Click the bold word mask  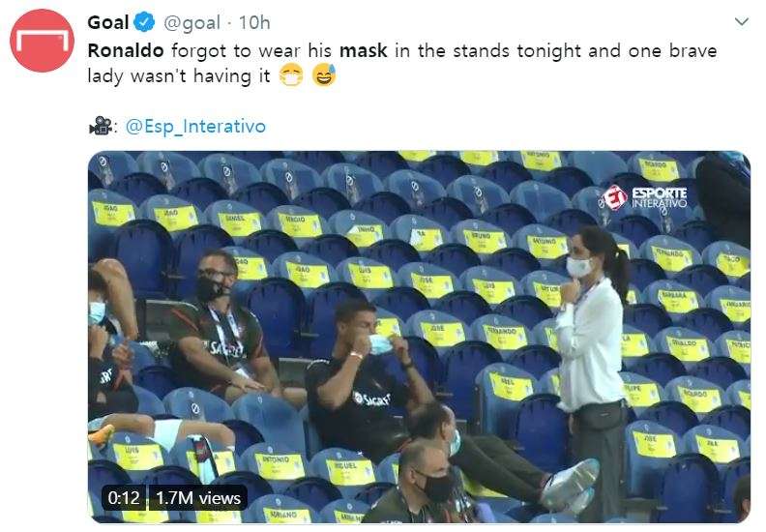(x=364, y=50)
